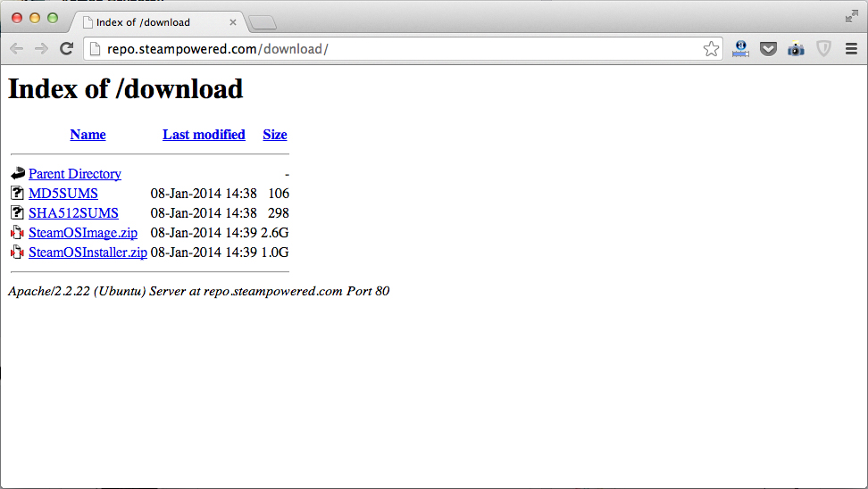Image resolution: width=868 pixels, height=489 pixels.
Task: Click the camera screenshot extension icon
Action: (796, 49)
